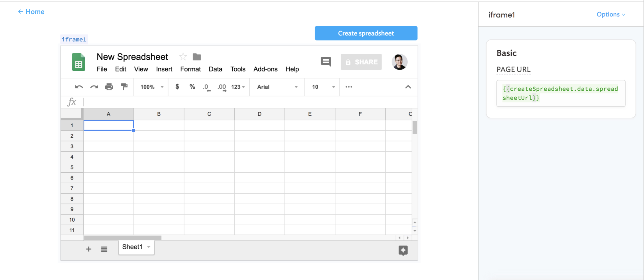Click the Create spreadsheet button
Viewport: 644px width, 280px height.
click(366, 33)
